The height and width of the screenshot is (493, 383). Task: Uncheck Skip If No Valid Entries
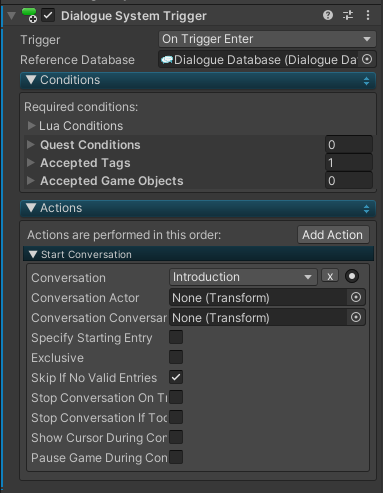tap(176, 377)
